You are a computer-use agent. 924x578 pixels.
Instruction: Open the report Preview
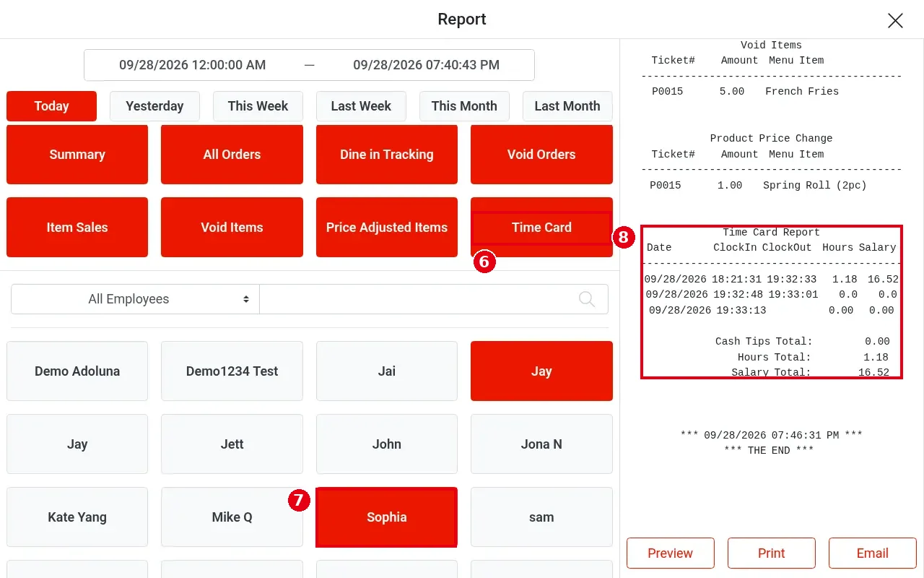[x=671, y=553]
